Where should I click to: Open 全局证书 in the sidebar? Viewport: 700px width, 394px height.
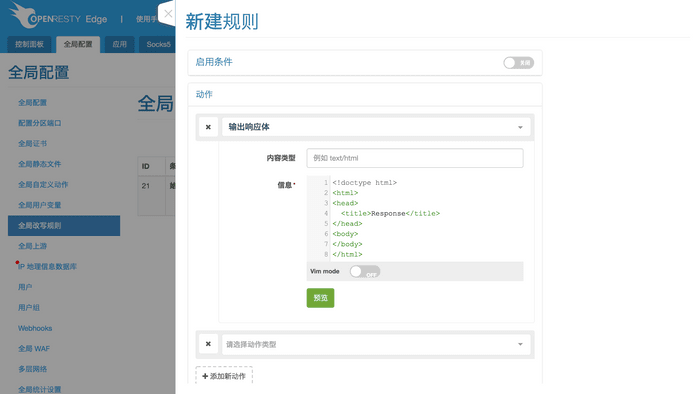click(x=33, y=144)
